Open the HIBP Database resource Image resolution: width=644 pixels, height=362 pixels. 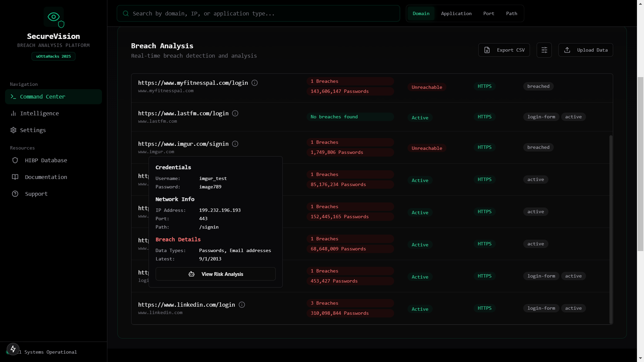46,160
